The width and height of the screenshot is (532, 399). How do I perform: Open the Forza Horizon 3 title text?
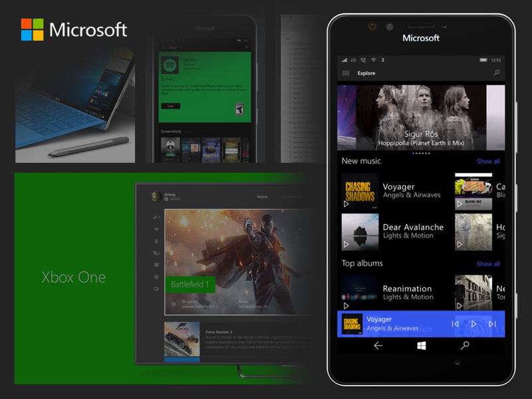point(219,332)
